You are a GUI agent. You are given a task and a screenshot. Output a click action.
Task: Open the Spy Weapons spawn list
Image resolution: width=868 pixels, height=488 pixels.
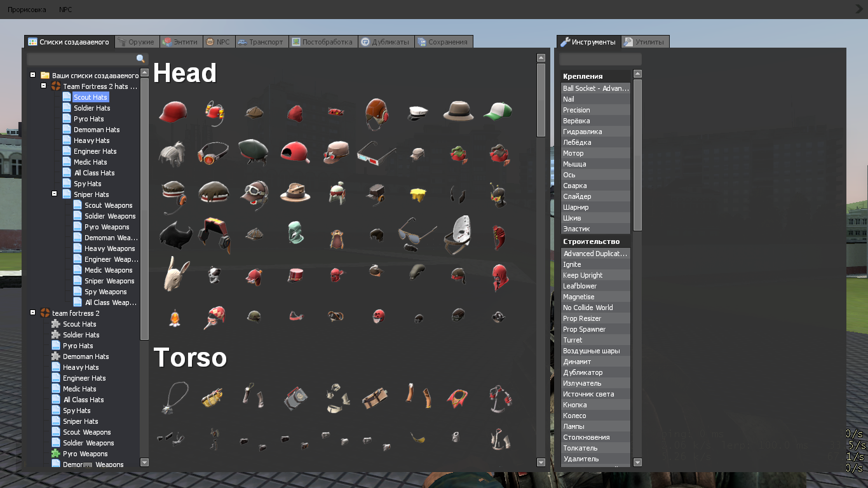click(x=105, y=292)
